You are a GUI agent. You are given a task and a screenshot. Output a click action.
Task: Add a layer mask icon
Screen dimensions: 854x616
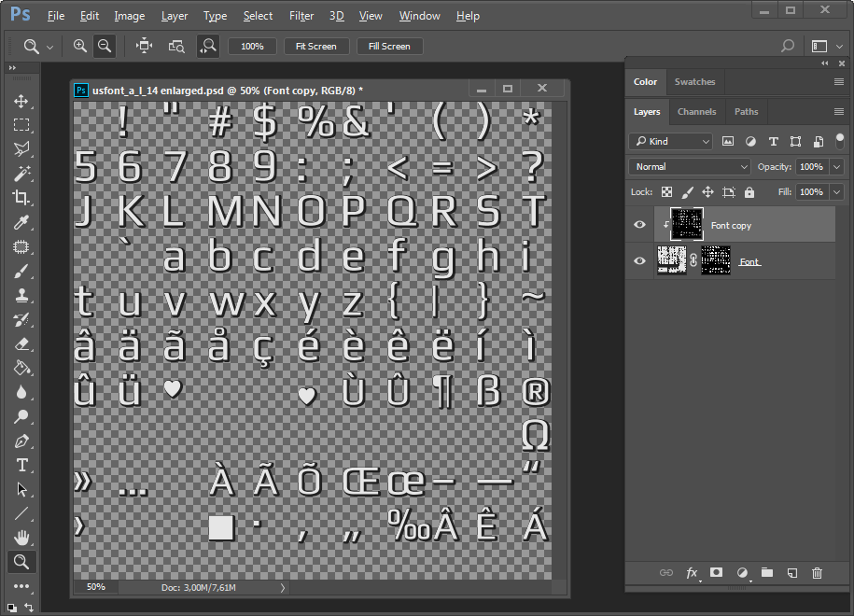[716, 572]
